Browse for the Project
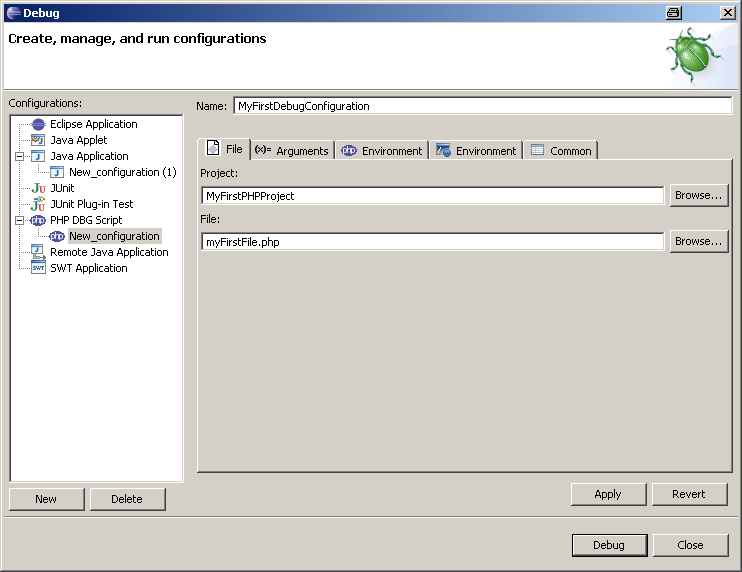The width and height of the screenshot is (742, 572). [x=698, y=195]
